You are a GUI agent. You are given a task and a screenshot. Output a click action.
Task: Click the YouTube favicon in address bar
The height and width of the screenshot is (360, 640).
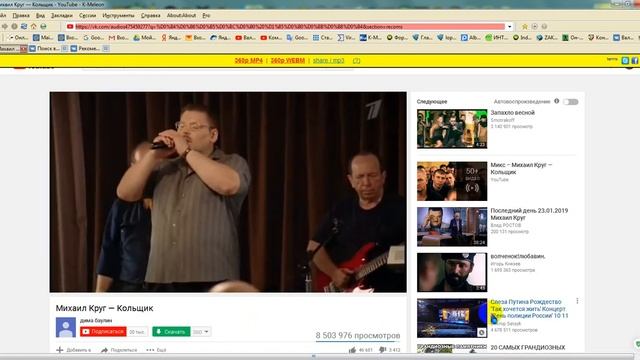70,27
